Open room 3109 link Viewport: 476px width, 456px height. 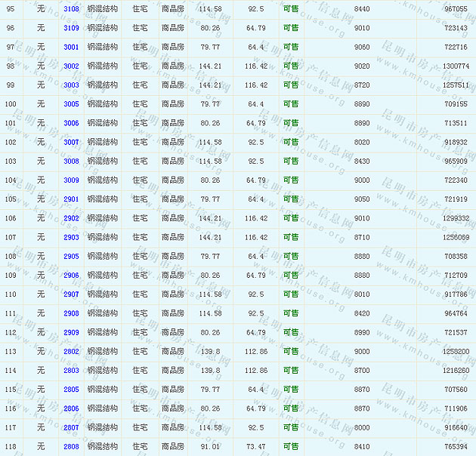71,28
